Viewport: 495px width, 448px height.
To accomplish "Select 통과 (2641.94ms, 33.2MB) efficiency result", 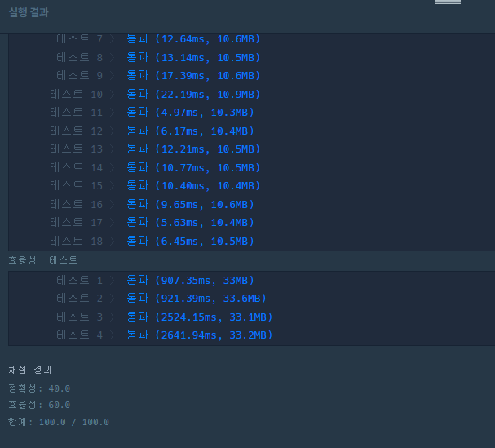I will (200, 335).
